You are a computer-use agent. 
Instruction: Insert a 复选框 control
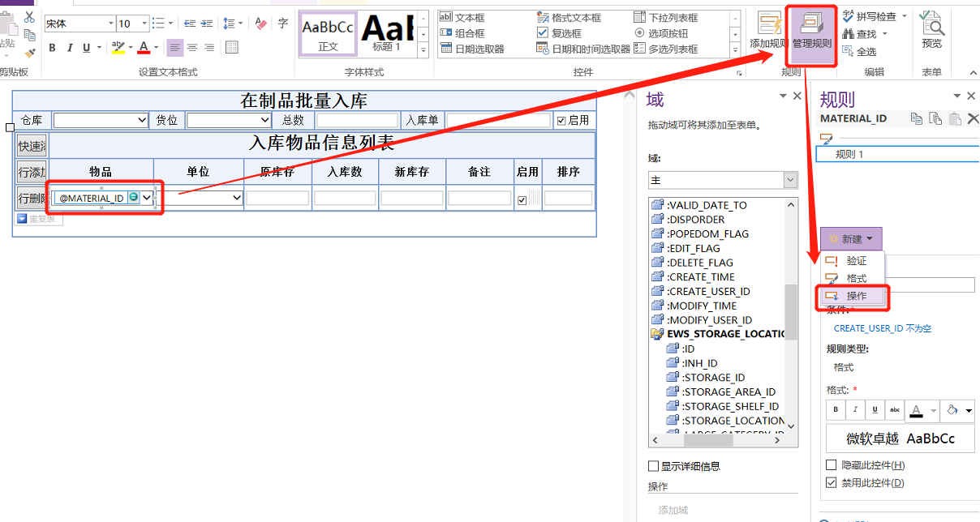coord(560,33)
